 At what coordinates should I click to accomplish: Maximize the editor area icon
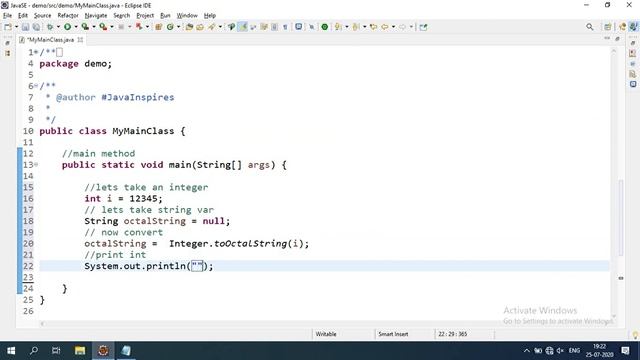pos(617,39)
